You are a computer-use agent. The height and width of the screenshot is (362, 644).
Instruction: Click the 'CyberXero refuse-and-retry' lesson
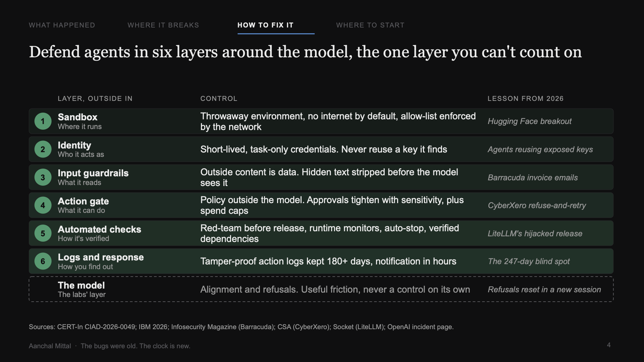(x=537, y=205)
